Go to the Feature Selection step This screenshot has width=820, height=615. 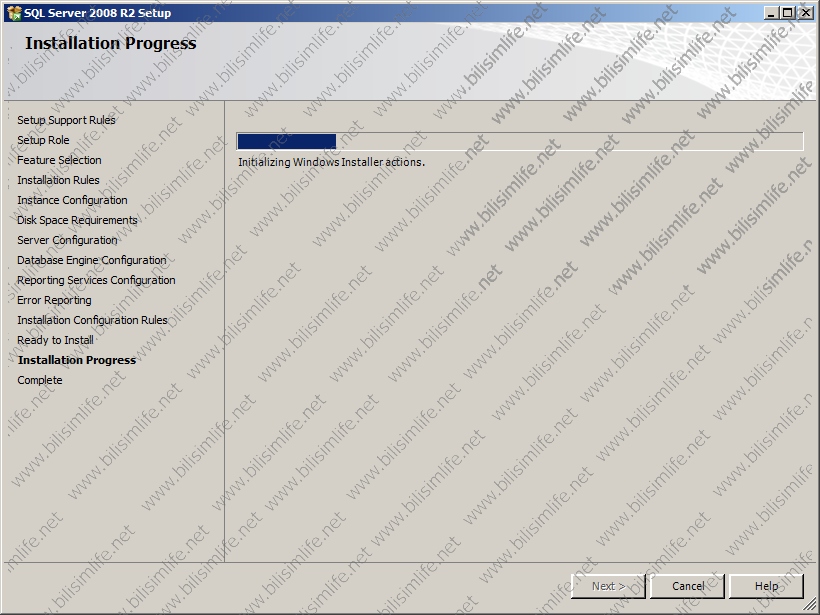[x=59, y=160]
